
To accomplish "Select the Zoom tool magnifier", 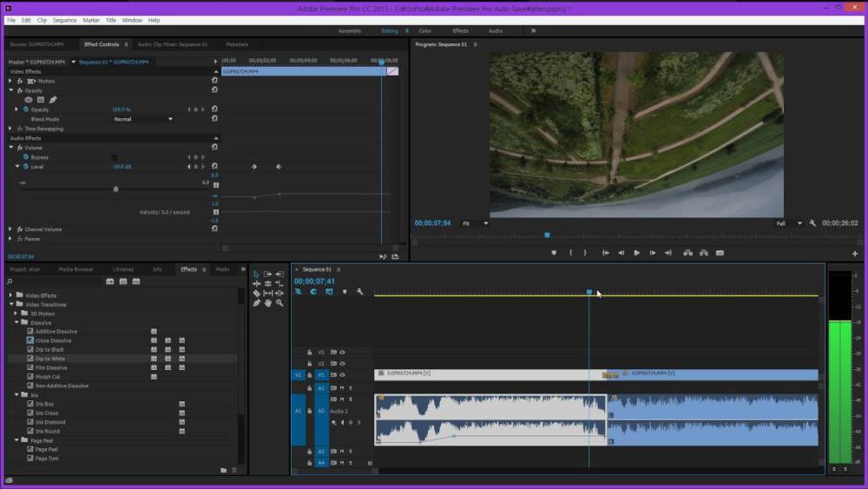I will pos(279,303).
